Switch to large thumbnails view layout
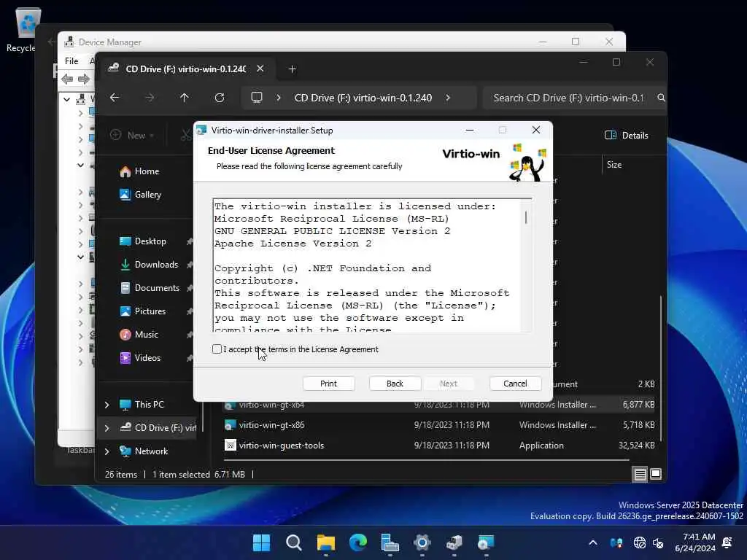Viewport: 747px width, 560px height. tap(656, 474)
